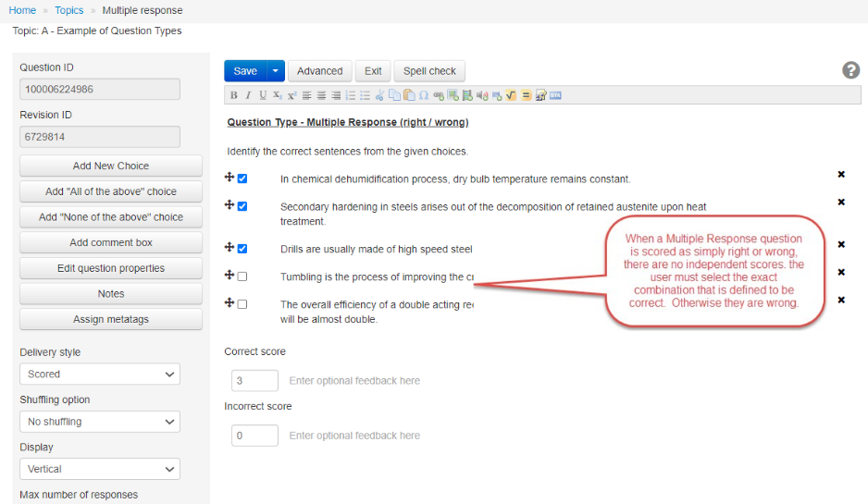This screenshot has height=504, width=868.
Task: Insert special character omega icon
Action: [x=424, y=95]
